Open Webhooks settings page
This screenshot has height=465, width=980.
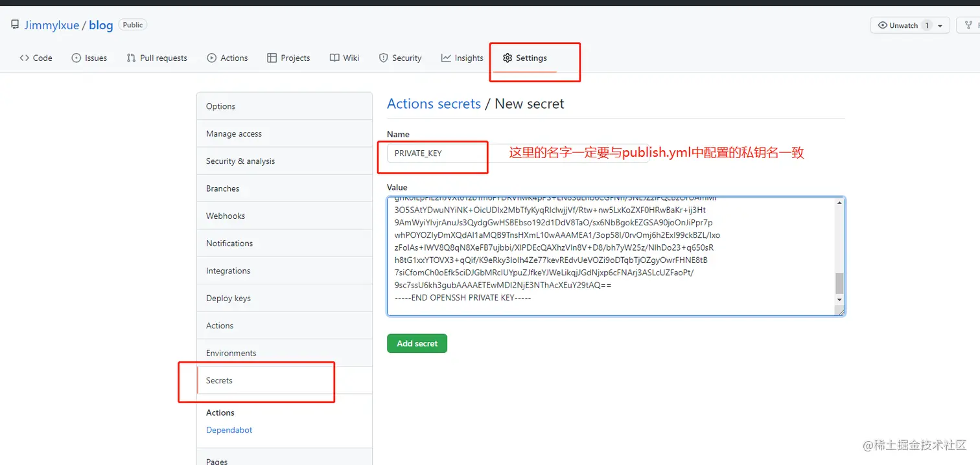[x=285, y=216]
